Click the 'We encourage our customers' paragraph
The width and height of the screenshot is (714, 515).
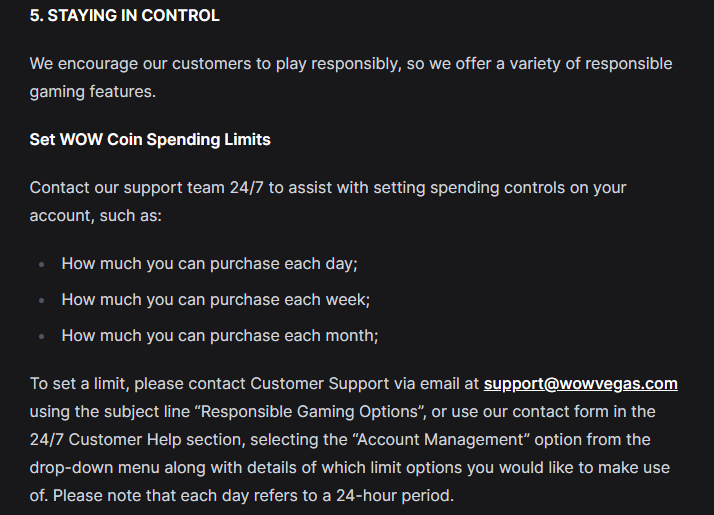coord(351,77)
